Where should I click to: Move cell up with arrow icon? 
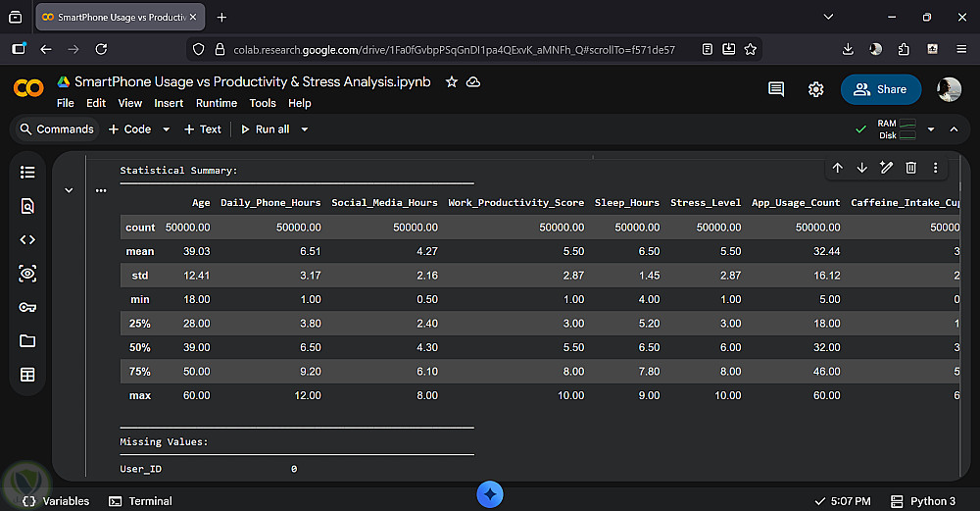pyautogui.click(x=837, y=168)
